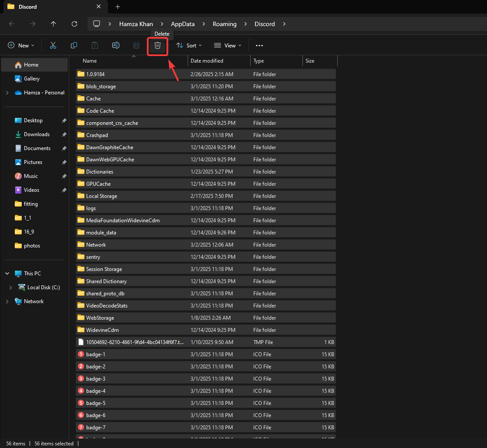The image size is (487, 448).
Task: Add a new tab with plus icon
Action: (x=118, y=7)
